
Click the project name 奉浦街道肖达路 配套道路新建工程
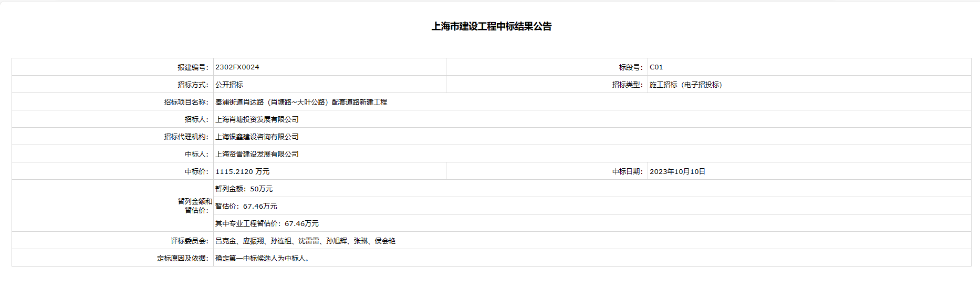pyautogui.click(x=301, y=102)
